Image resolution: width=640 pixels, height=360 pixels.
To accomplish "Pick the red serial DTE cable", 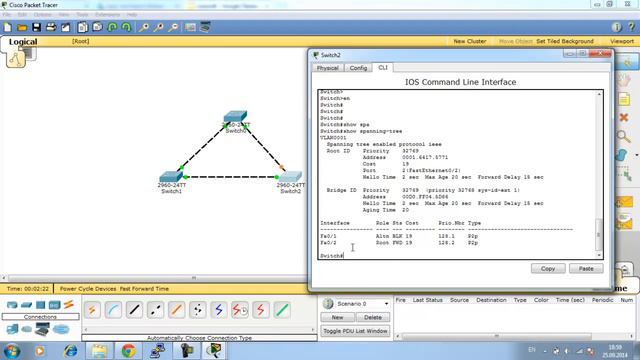I will point(261,310).
